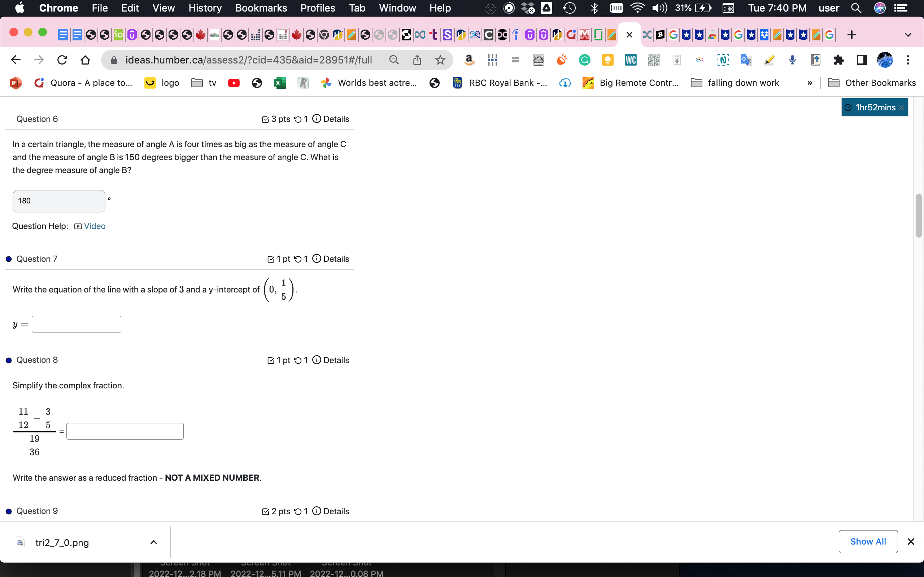Click the microphone voice extension icon

point(792,60)
